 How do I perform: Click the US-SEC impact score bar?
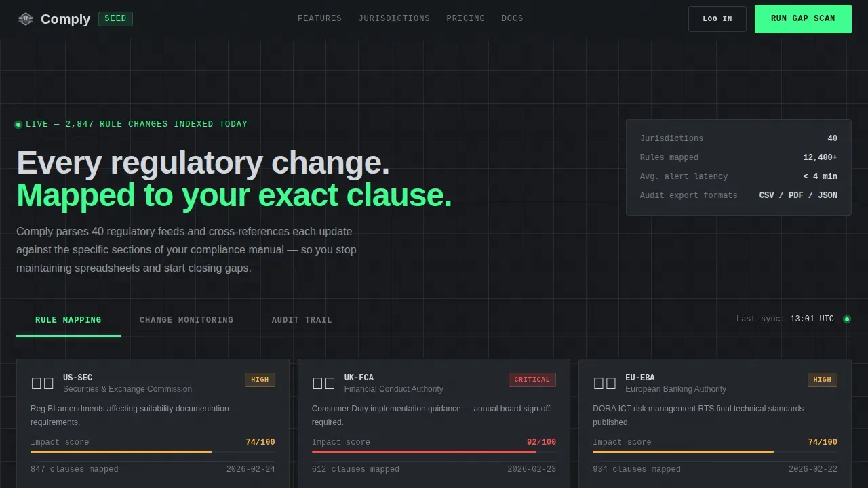(x=153, y=451)
